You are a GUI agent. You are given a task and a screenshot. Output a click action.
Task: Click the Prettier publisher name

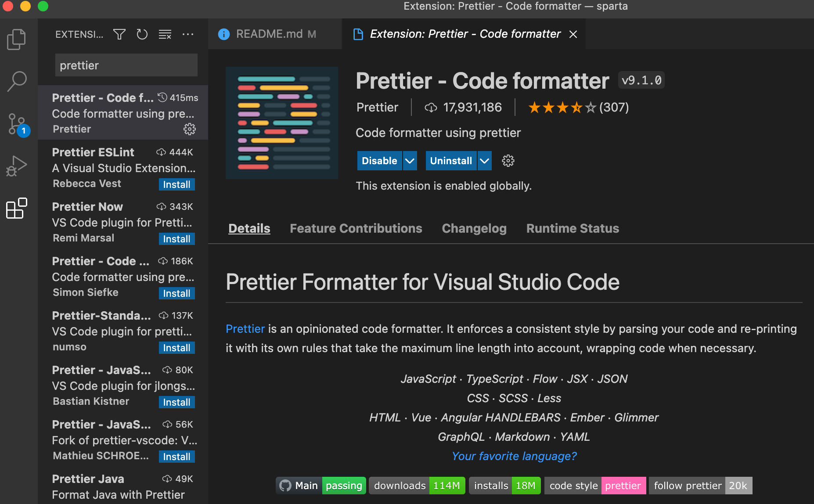pos(377,108)
